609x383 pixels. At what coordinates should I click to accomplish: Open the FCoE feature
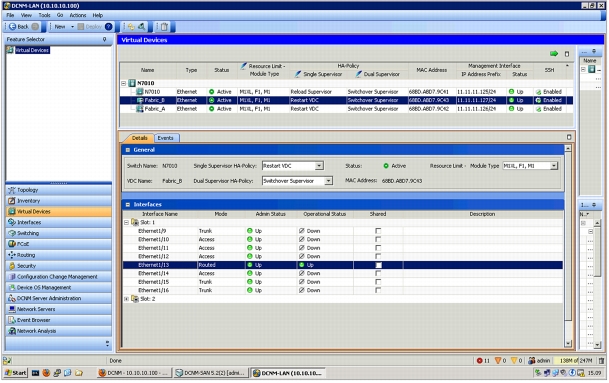[58, 244]
